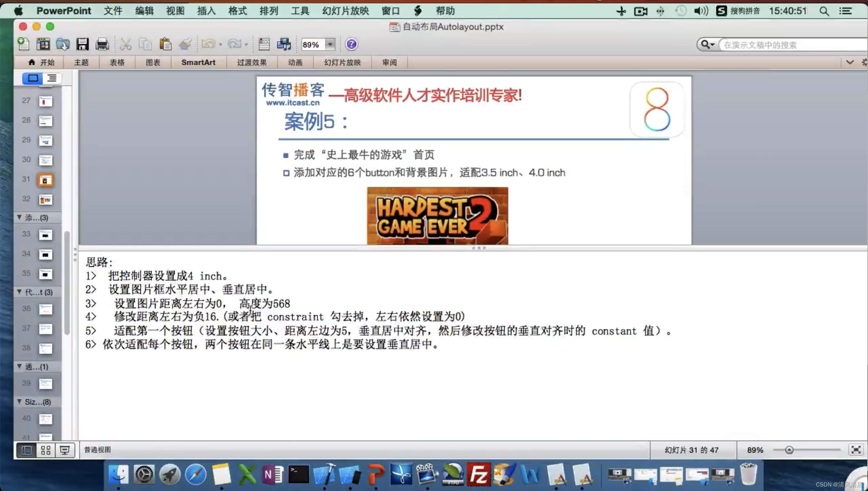This screenshot has height=491, width=868.
Task: Switch to the SmartArt ribbon tab
Action: pos(198,62)
